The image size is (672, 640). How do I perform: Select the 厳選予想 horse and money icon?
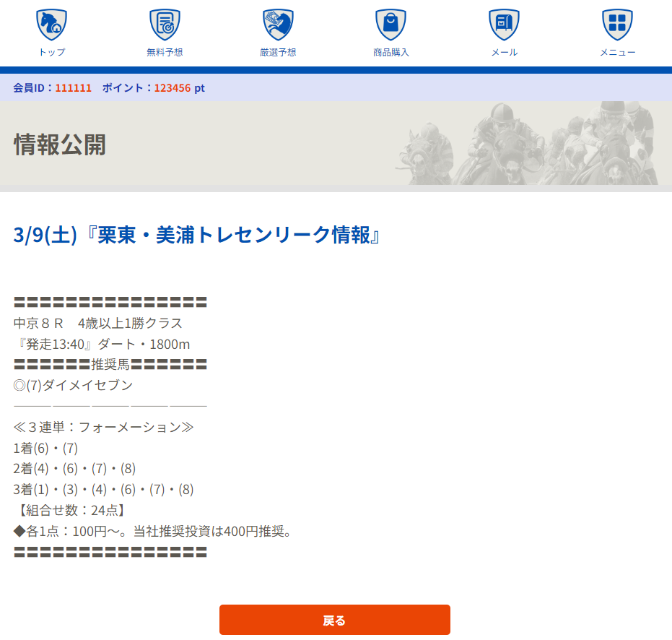pyautogui.click(x=278, y=25)
